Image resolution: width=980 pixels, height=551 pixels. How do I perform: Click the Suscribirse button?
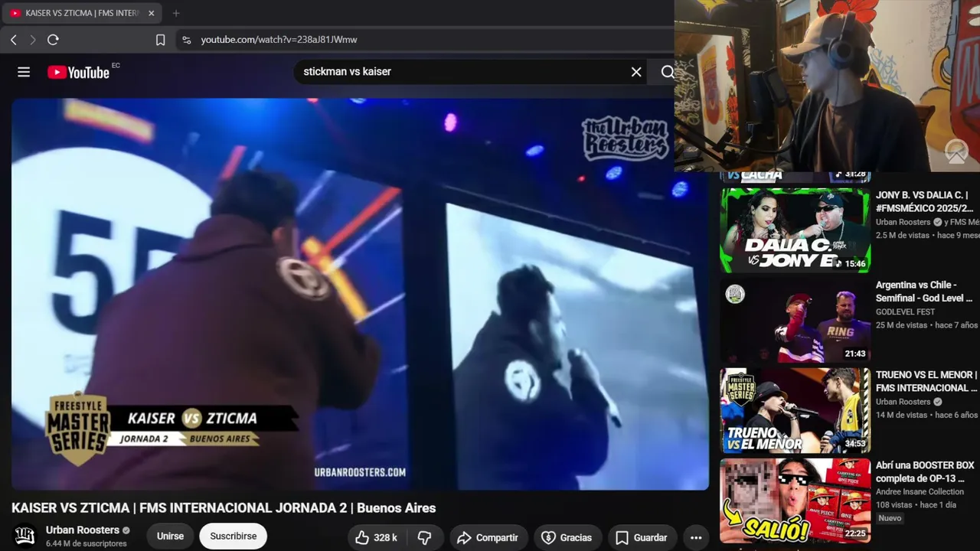tap(234, 536)
